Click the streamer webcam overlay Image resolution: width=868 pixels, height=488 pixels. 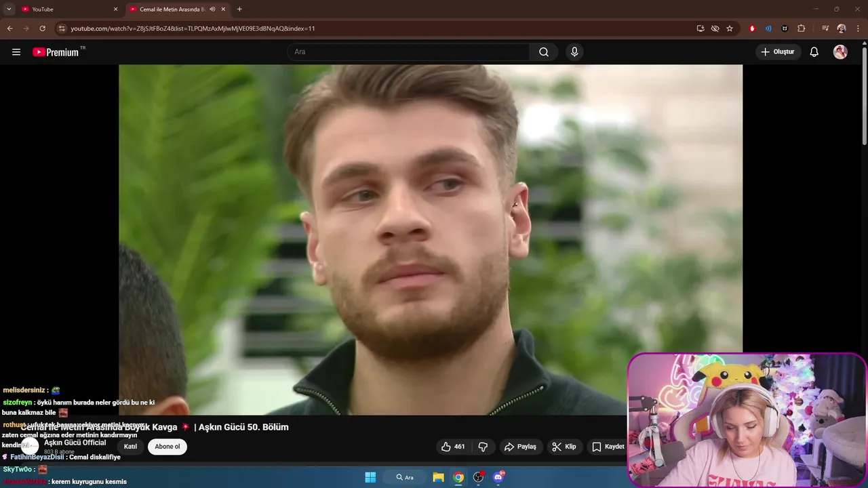point(747,420)
